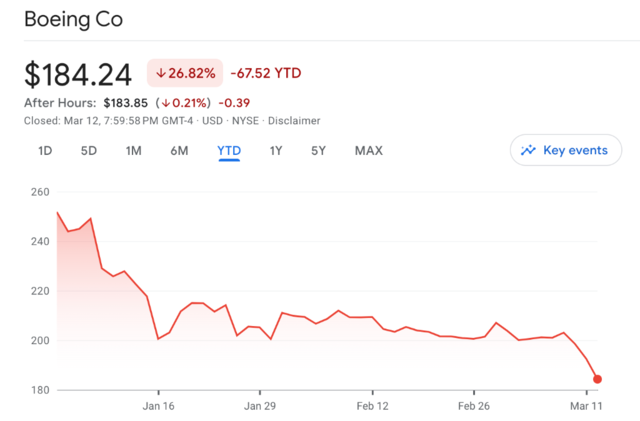Select the MAX time range tab
640x421 pixels.
(368, 151)
